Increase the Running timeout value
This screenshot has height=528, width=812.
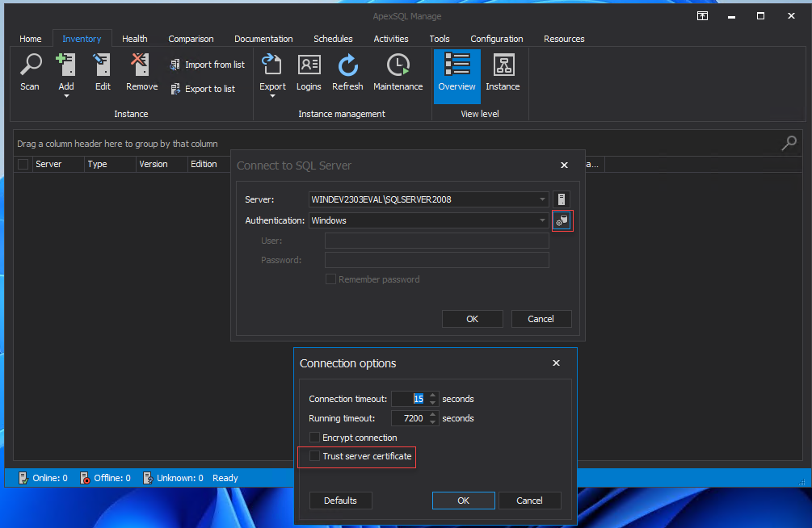[433, 415]
